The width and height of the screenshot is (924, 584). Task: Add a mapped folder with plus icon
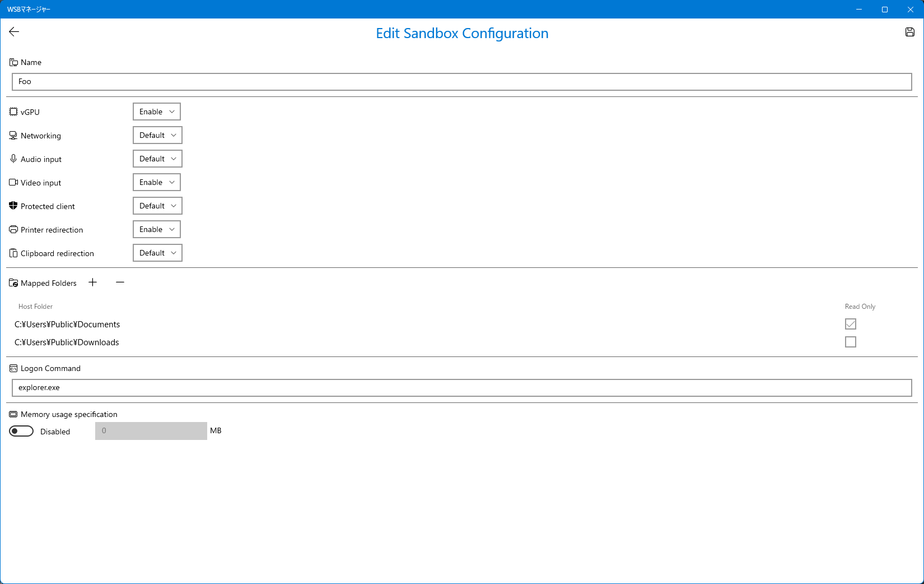point(93,282)
